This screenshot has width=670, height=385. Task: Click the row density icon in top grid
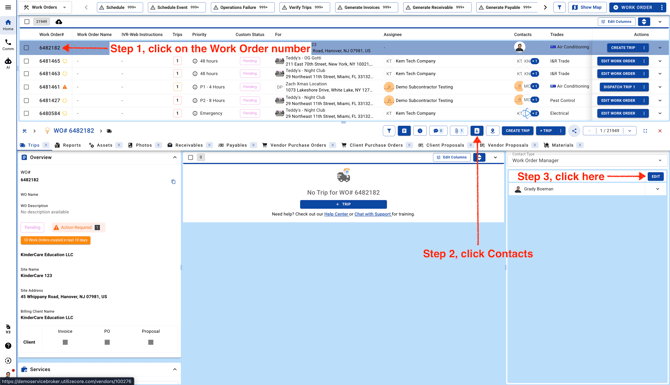pyautogui.click(x=644, y=21)
